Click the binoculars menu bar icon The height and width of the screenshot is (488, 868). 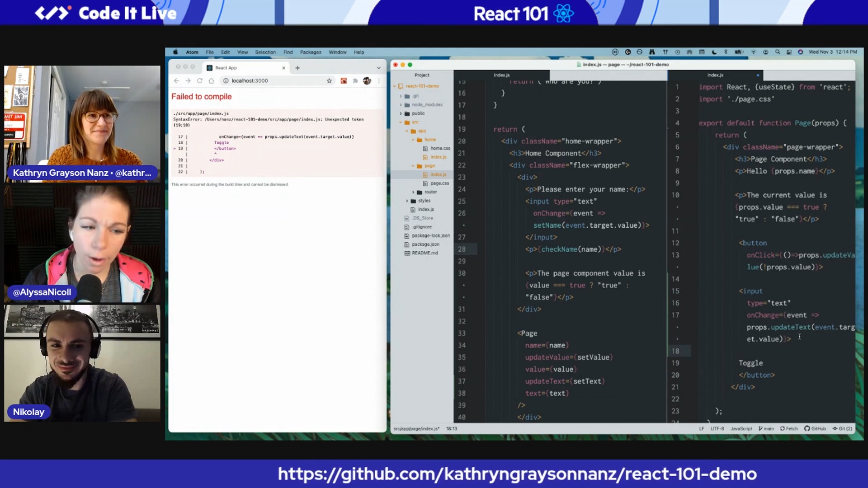click(x=652, y=52)
